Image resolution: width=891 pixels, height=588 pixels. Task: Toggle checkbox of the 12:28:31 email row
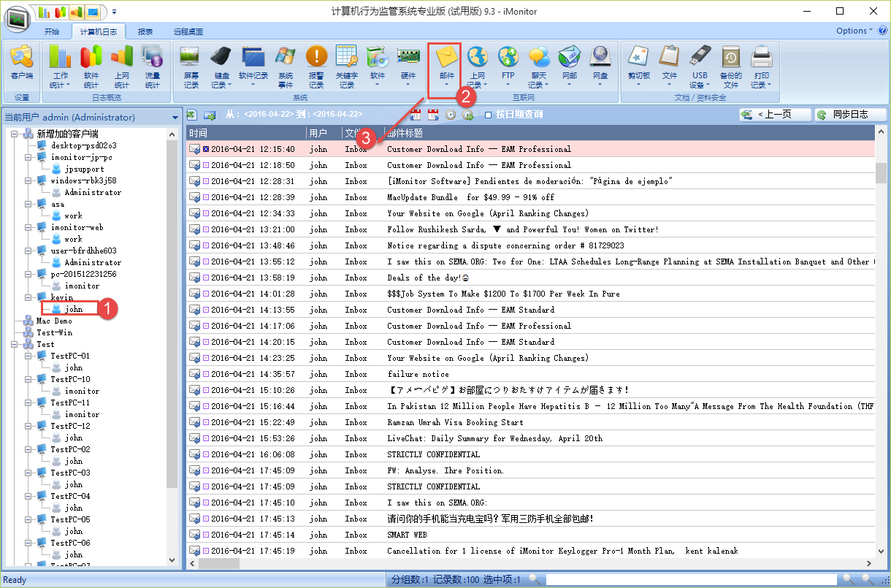click(x=206, y=181)
